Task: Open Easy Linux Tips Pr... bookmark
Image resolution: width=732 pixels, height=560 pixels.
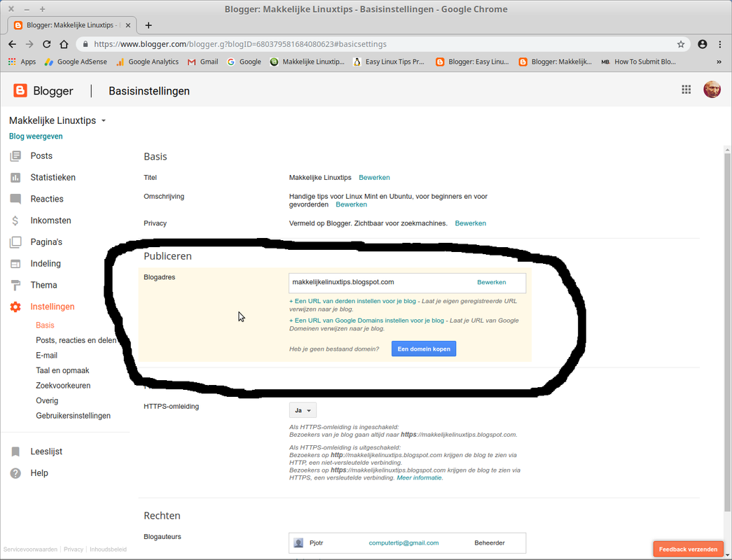Action: click(389, 62)
